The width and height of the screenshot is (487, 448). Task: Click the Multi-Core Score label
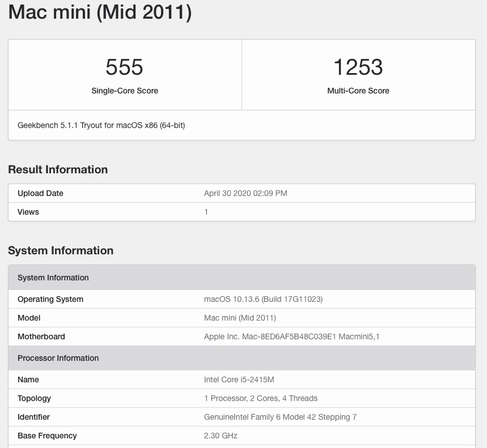(358, 91)
